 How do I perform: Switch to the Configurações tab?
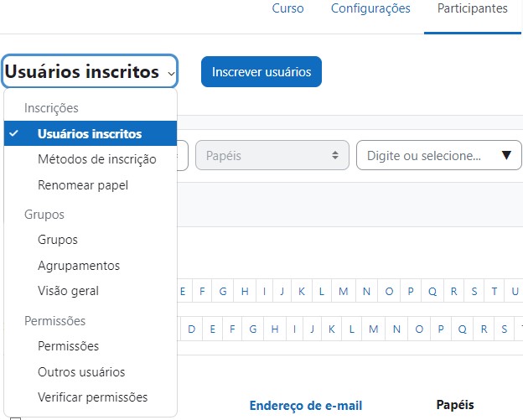coord(370,9)
